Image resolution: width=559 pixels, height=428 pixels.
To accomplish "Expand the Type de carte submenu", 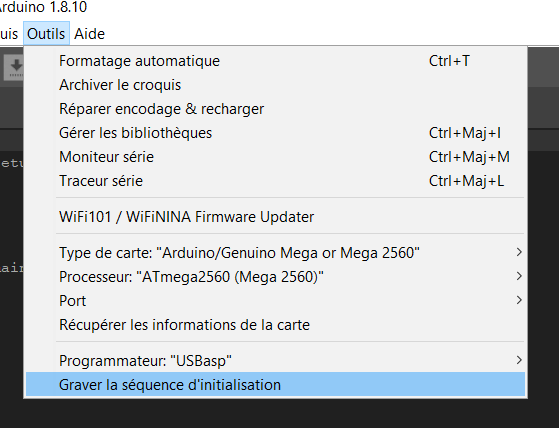I will (x=276, y=253).
